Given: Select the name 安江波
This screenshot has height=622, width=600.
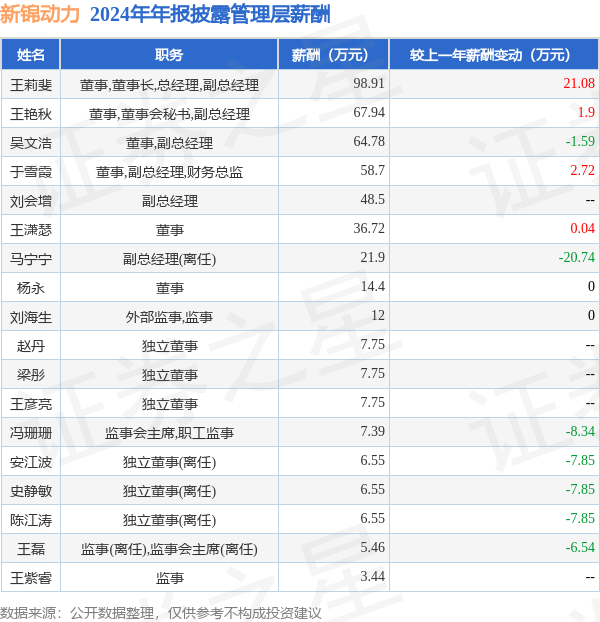Looking at the screenshot, I should [x=31, y=462].
